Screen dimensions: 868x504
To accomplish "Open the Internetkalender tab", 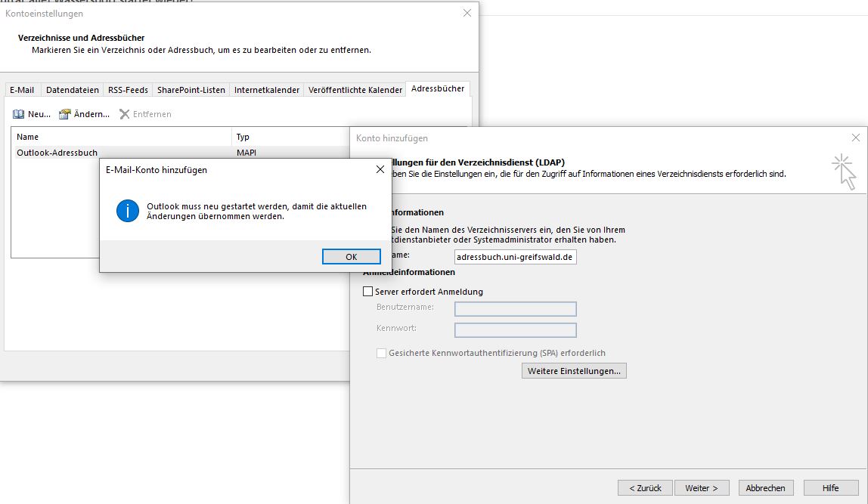I will click(267, 90).
